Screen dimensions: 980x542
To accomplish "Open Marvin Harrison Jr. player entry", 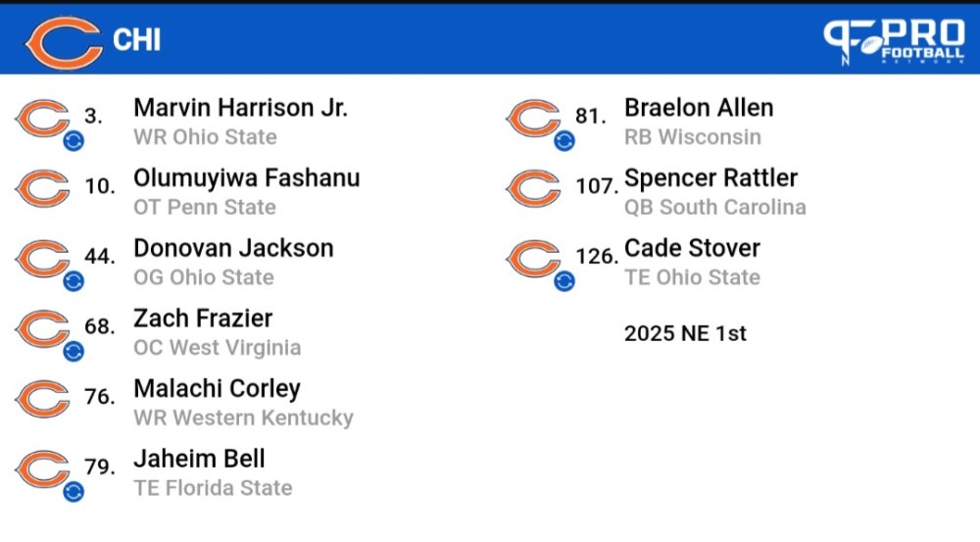I will pyautogui.click(x=241, y=108).
